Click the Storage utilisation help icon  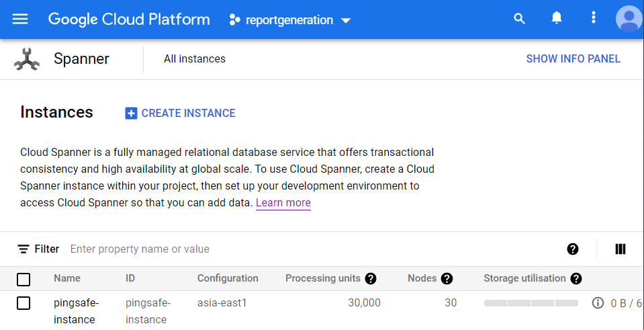click(x=576, y=278)
